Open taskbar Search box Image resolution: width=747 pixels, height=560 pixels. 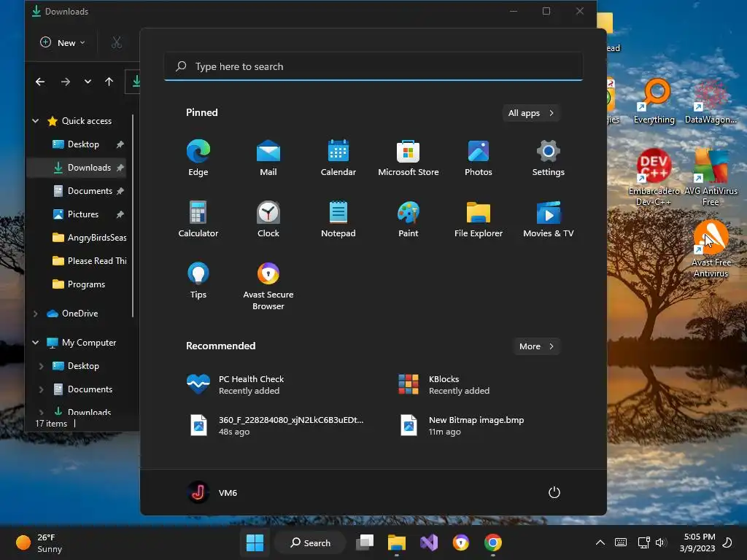pos(311,542)
